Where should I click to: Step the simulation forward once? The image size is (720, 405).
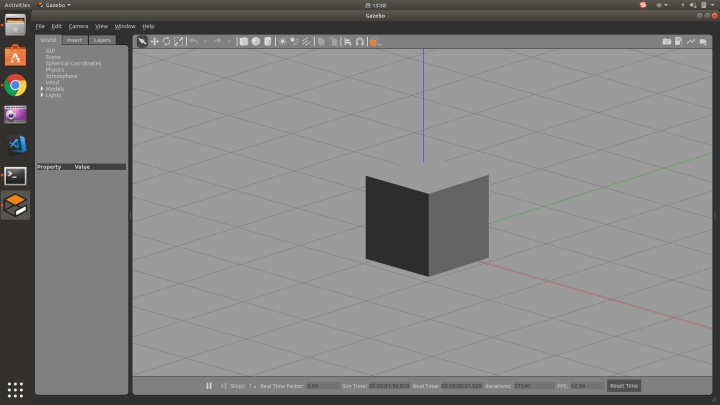223,386
